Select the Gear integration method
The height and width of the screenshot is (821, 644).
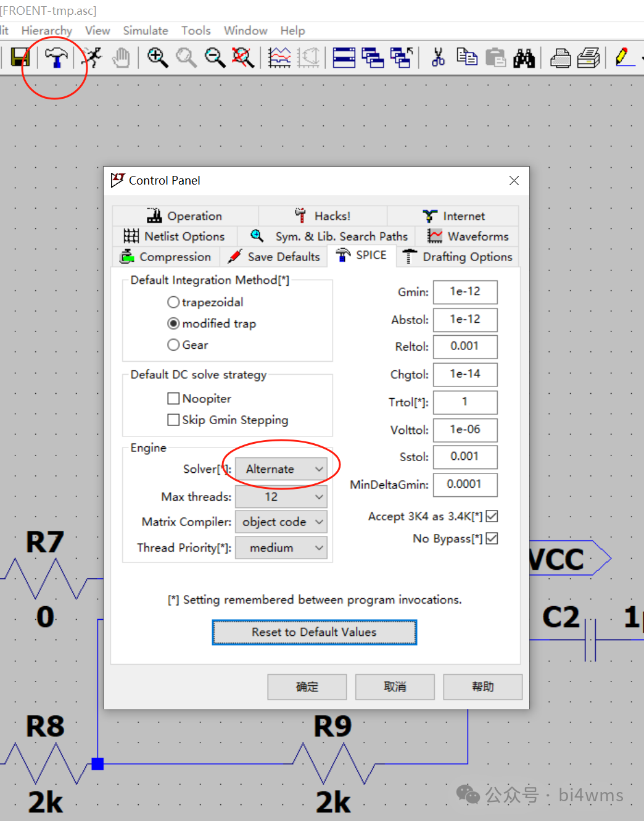(x=174, y=345)
